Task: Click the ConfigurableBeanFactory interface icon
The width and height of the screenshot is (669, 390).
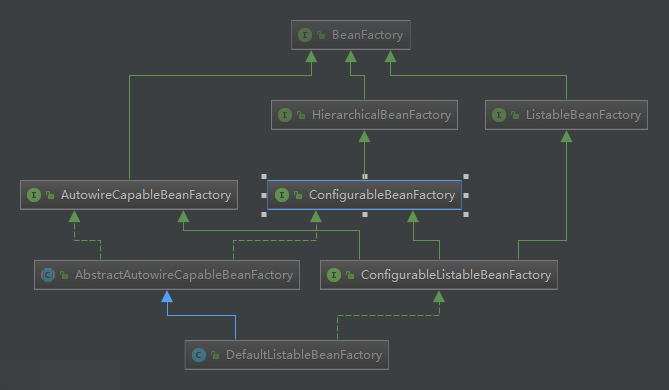Action: tap(282, 195)
